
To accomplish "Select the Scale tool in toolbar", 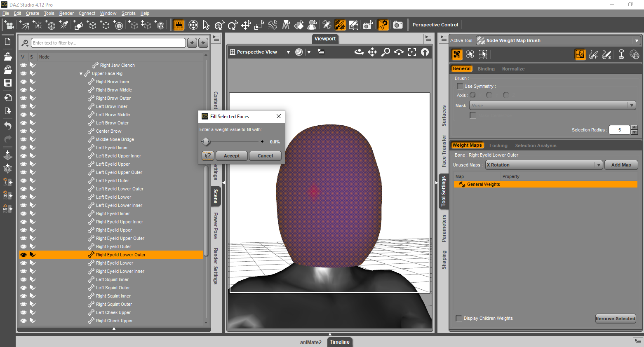I will click(x=259, y=25).
